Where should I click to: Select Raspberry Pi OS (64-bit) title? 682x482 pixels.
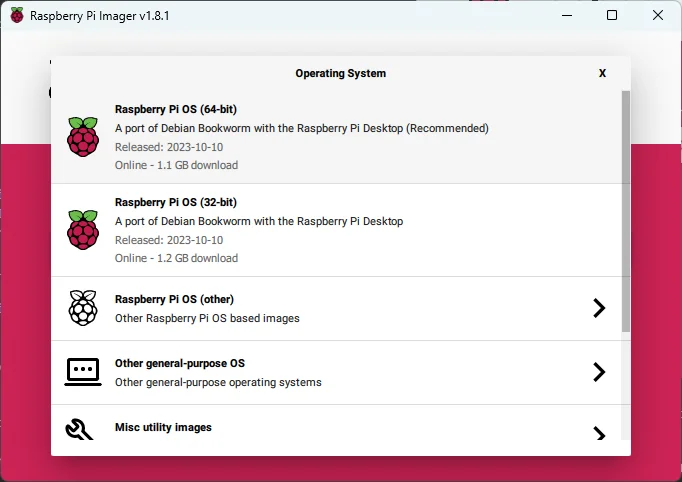176,109
